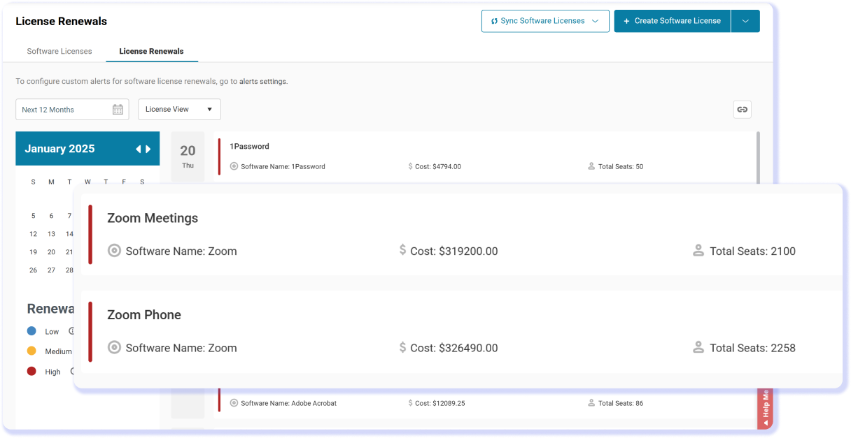Go to previous month arrow in calendar
This screenshot has width=851, height=438.
click(x=138, y=149)
